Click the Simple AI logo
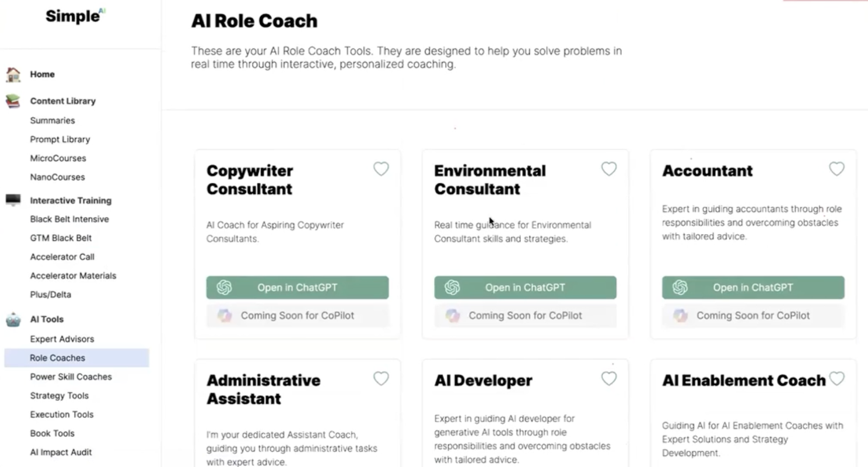This screenshot has width=868, height=467. (75, 16)
